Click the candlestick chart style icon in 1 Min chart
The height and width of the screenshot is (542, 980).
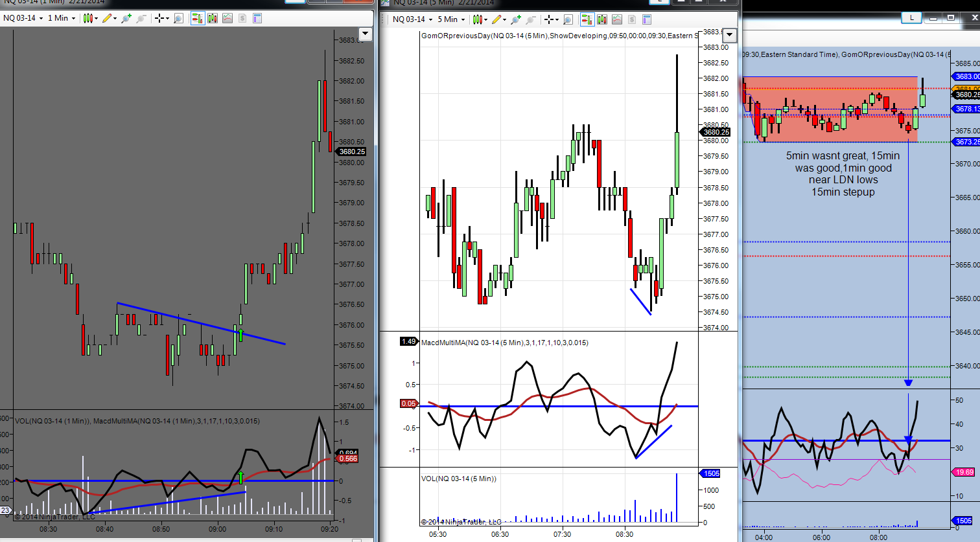(x=88, y=18)
